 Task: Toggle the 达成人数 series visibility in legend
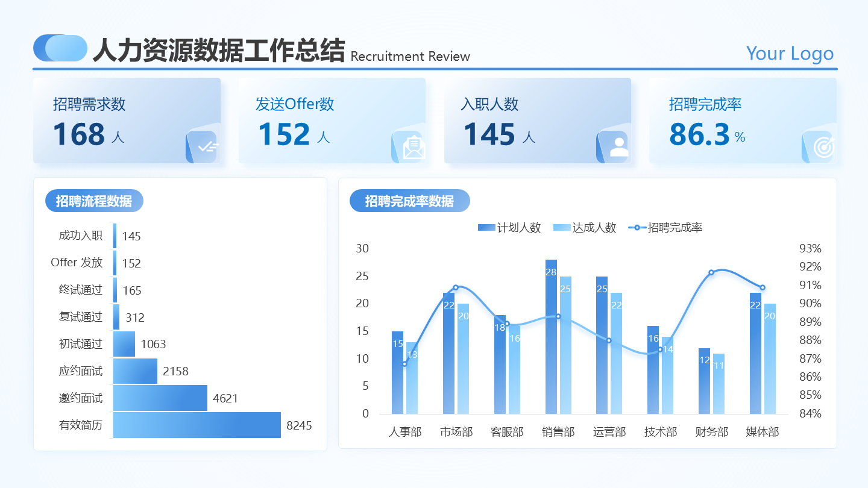tap(587, 228)
